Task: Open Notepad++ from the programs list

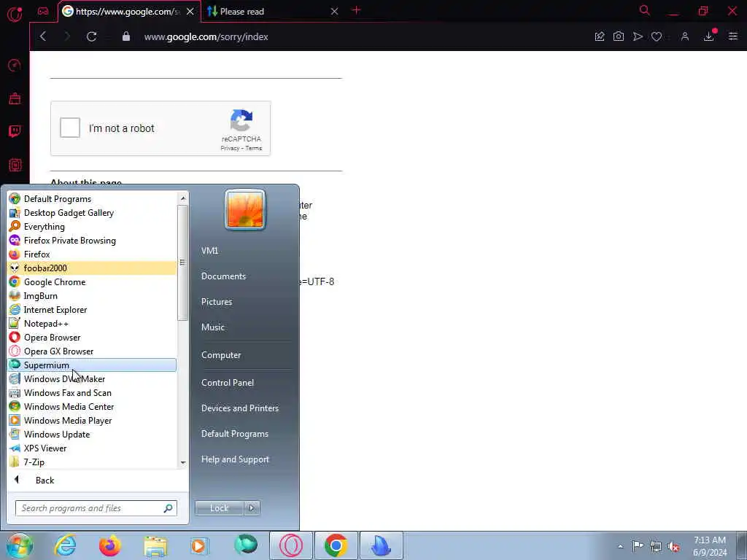Action: 92,324
